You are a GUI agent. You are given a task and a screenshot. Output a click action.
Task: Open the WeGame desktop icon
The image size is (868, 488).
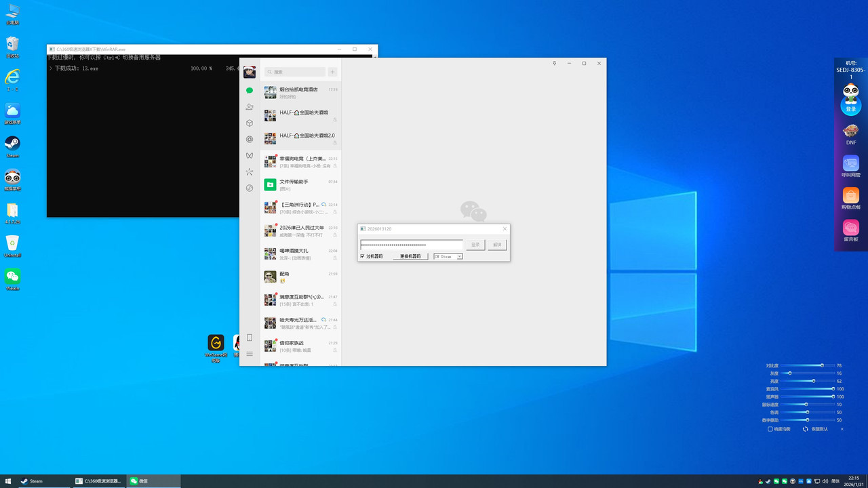click(216, 347)
